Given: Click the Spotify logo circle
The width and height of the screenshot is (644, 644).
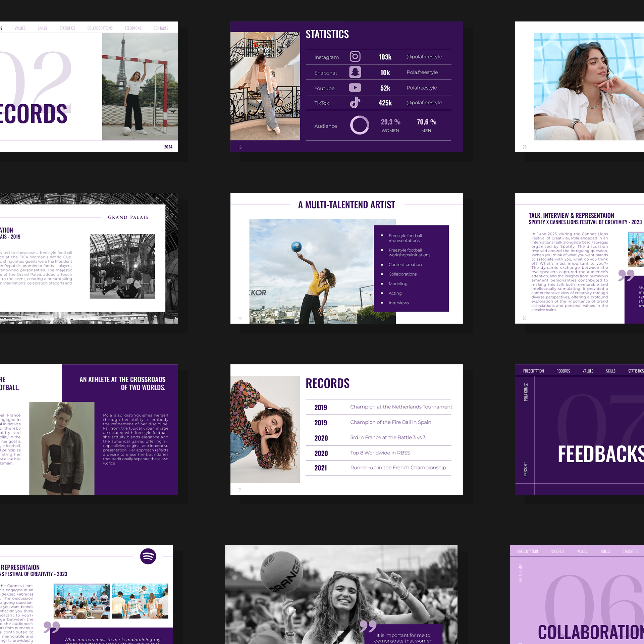Looking at the screenshot, I should (148, 556).
